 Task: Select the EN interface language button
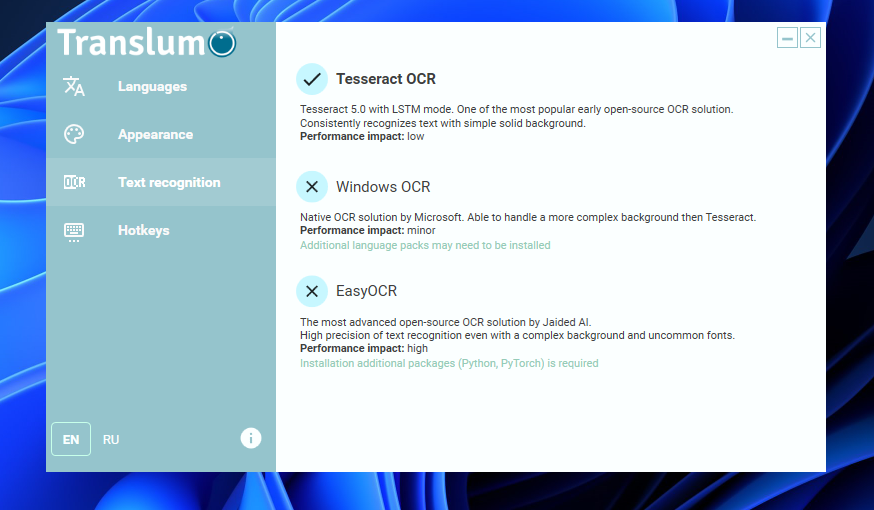point(71,440)
